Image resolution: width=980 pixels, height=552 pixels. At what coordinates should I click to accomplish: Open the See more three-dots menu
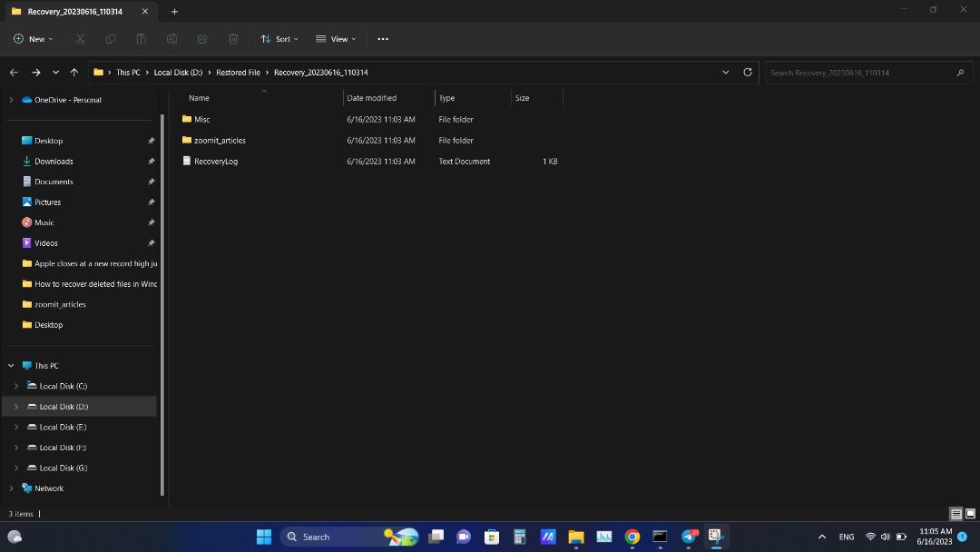pyautogui.click(x=383, y=39)
